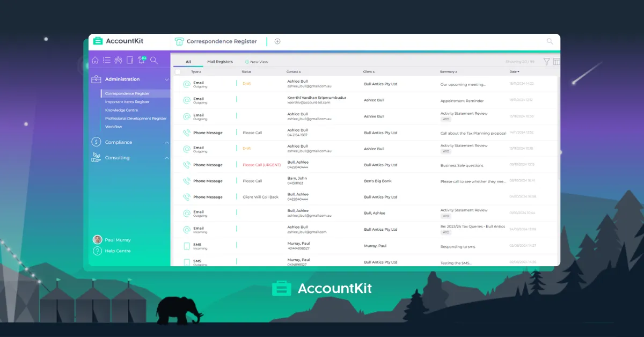The width and height of the screenshot is (644, 337).
Task: Open the filter funnel icon
Action: point(546,62)
